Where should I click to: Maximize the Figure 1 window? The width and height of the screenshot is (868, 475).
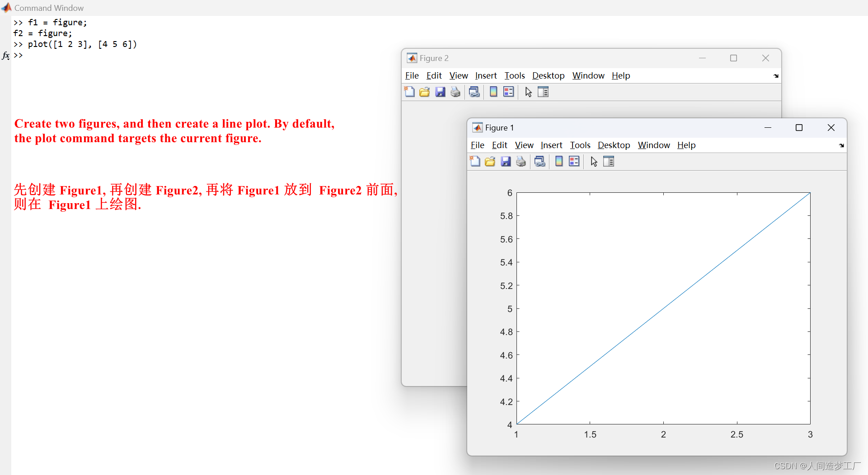pos(799,128)
